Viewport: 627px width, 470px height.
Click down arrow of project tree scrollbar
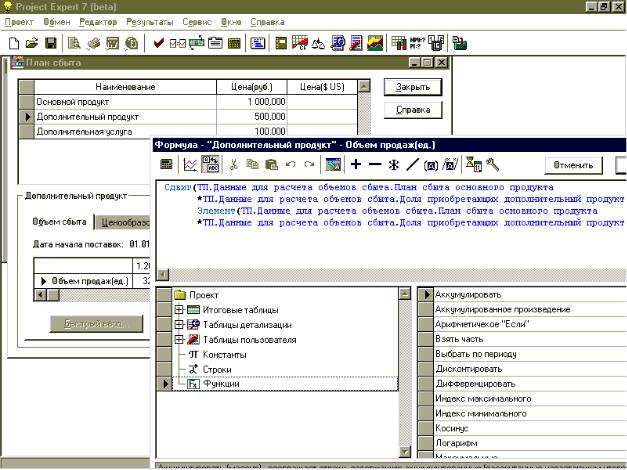(x=405, y=452)
